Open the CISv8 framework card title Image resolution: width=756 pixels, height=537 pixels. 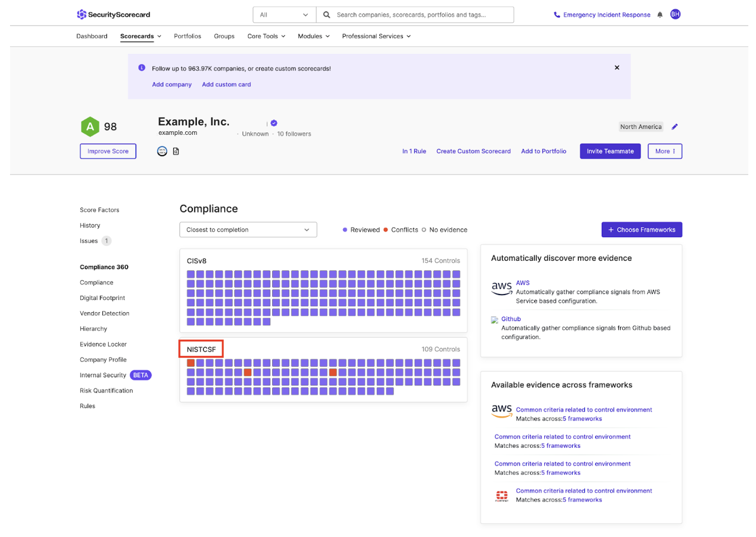(197, 261)
